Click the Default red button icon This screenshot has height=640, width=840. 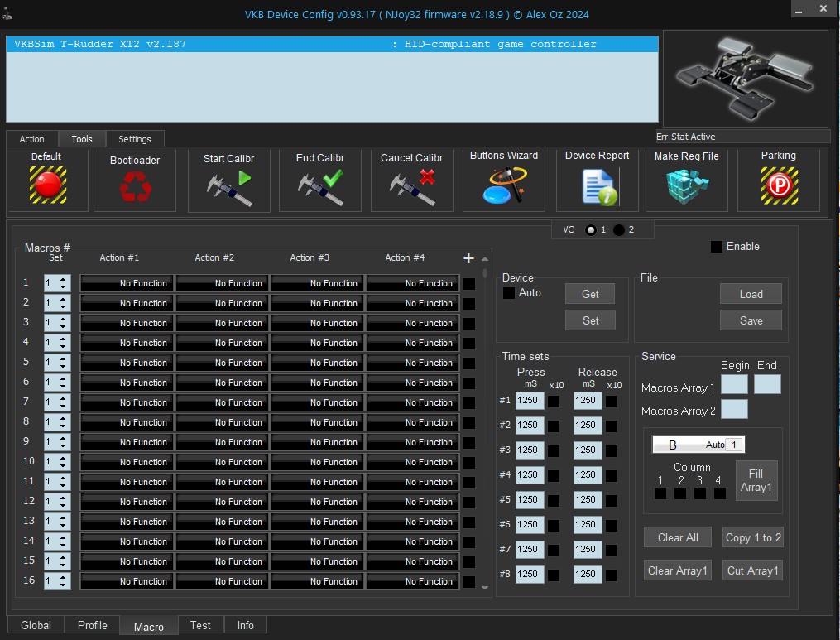point(48,185)
